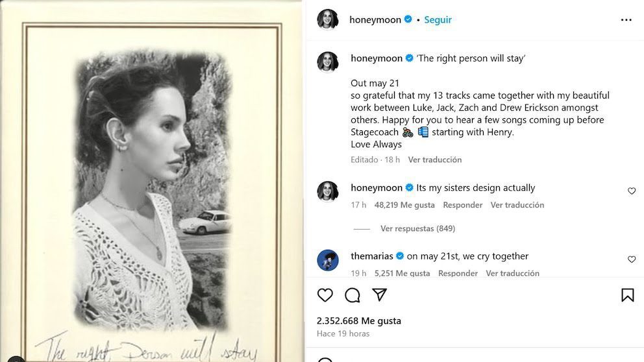
Task: Click the honeymoon avatar in the post header
Action: [x=328, y=19]
